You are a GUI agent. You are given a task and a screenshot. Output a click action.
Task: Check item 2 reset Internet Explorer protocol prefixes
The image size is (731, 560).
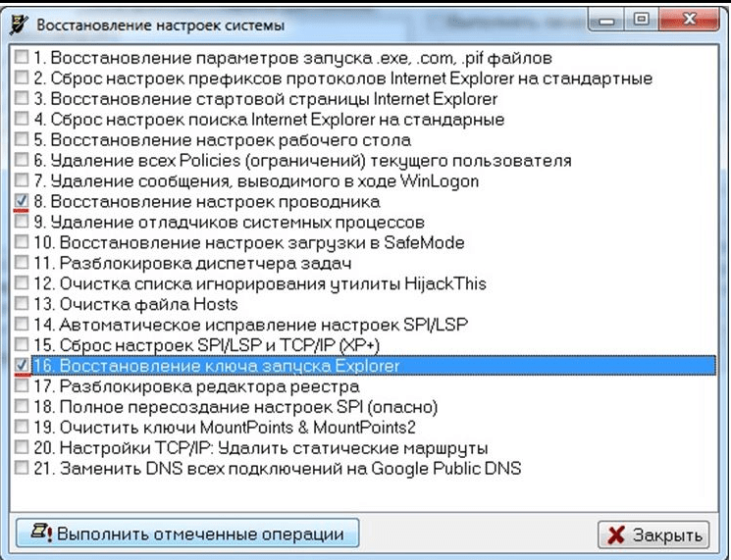(21, 76)
